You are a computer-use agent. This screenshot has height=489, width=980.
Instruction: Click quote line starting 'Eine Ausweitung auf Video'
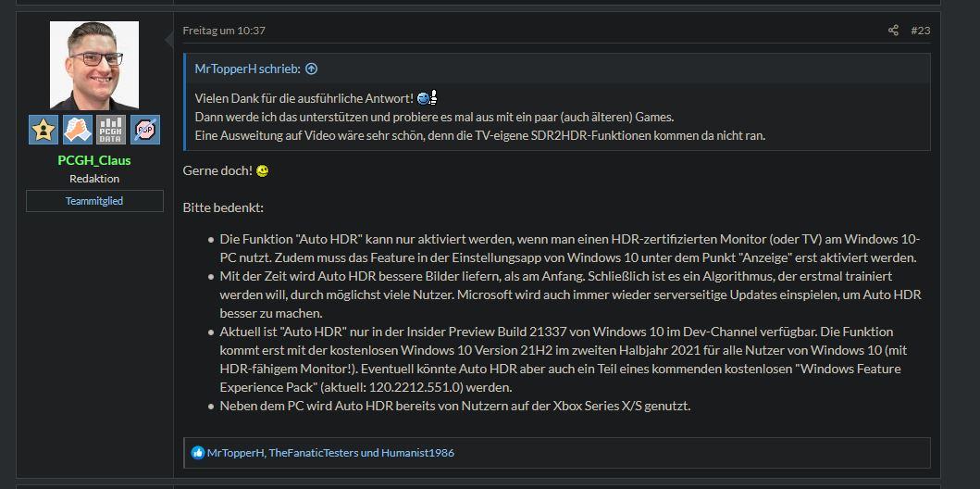tap(480, 136)
